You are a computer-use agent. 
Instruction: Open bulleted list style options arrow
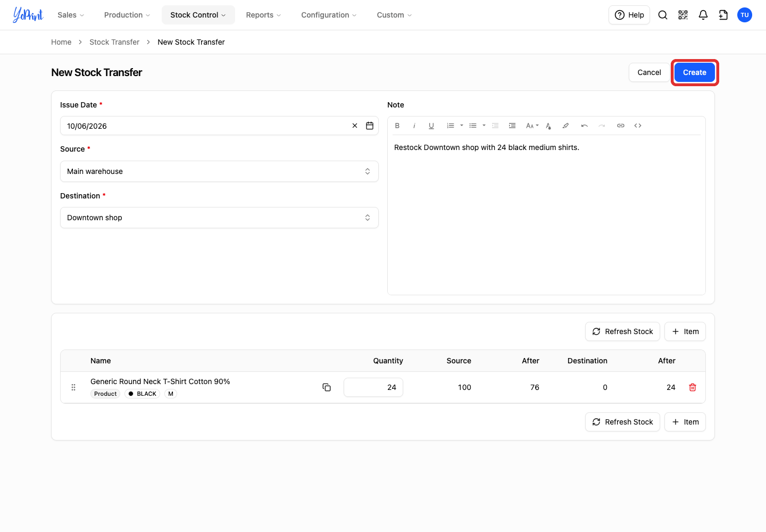point(484,126)
